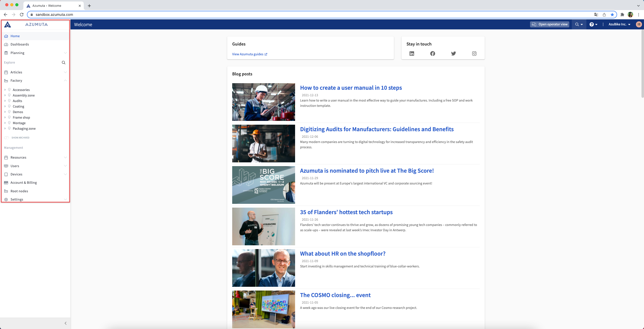Click the Facebook icon under Stay in touch
This screenshot has width=644, height=329.
[432, 54]
